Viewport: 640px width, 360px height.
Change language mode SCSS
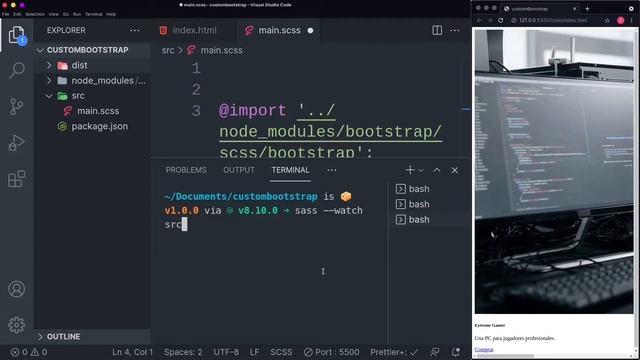(x=281, y=352)
